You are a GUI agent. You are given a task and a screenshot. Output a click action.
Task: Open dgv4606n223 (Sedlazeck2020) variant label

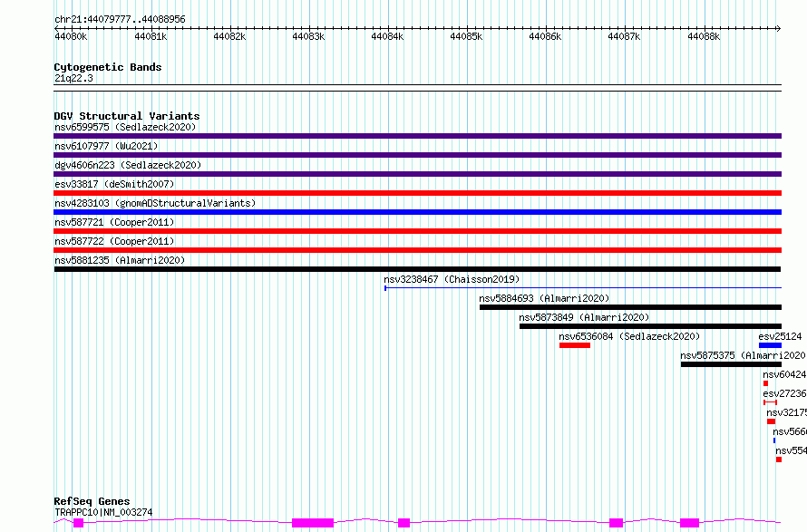point(128,165)
